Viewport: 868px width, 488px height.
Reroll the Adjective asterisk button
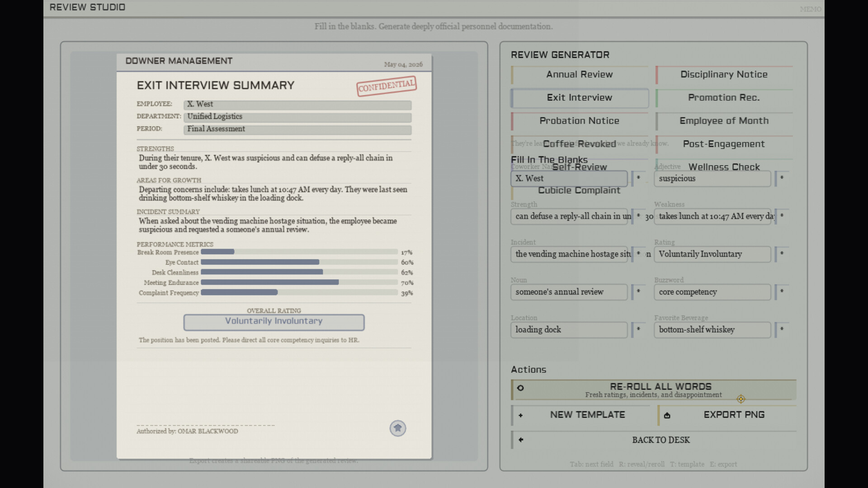[x=782, y=178]
